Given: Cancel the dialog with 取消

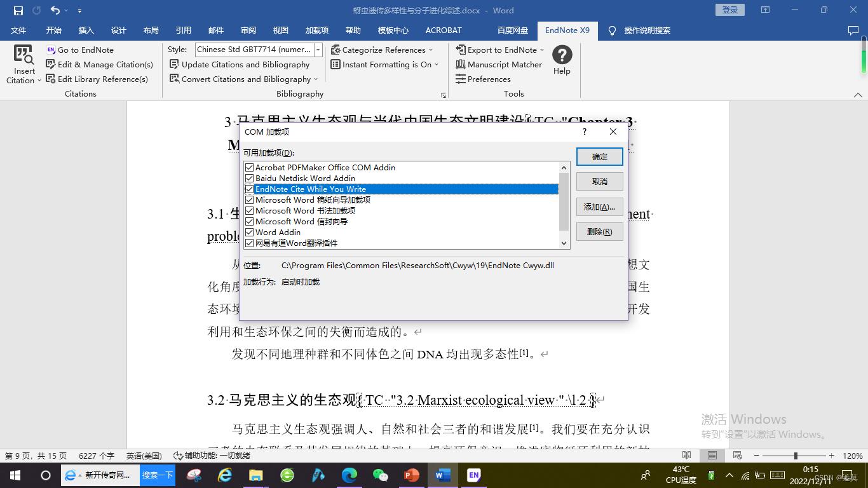Looking at the screenshot, I should 600,181.
